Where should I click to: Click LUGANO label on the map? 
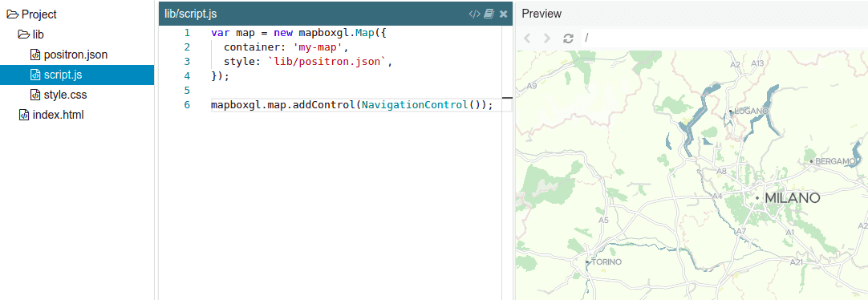751,111
